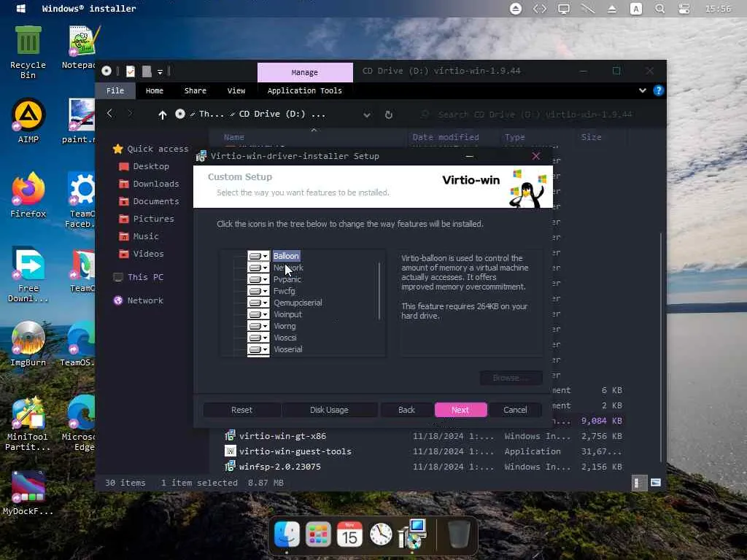Open the control center toggles icon
Screen dimensions: 747x560
(x=684, y=9)
